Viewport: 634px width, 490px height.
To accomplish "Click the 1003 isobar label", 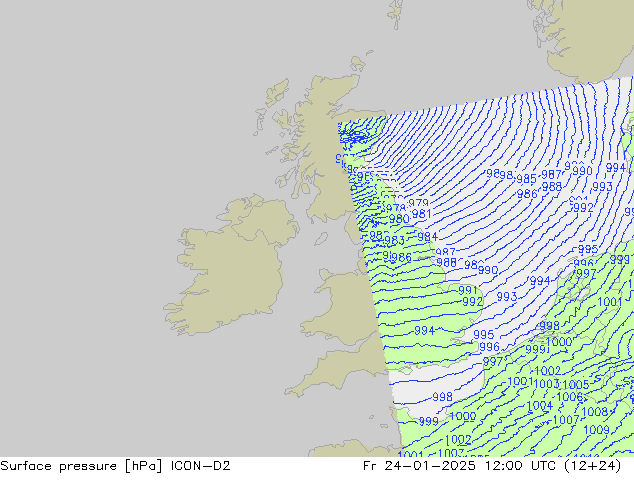I will tap(547, 384).
